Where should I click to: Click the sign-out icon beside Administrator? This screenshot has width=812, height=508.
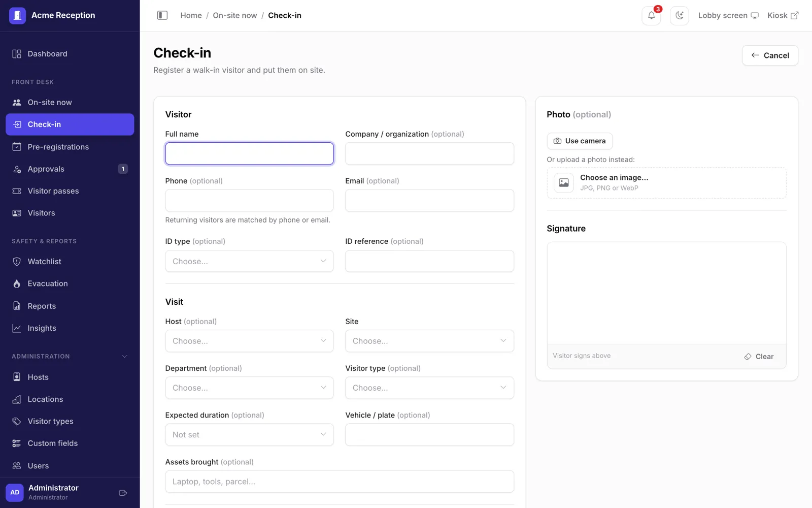click(123, 493)
